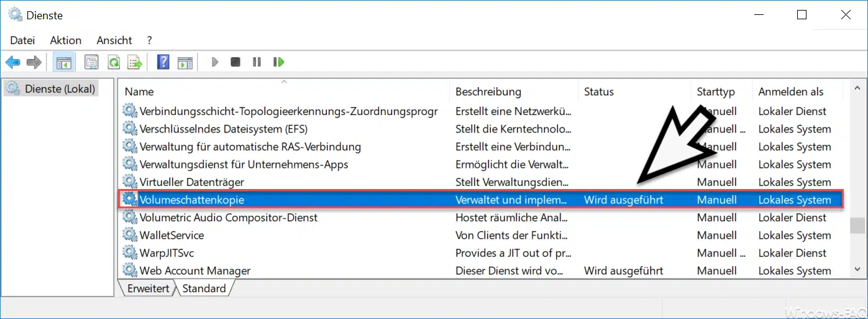The width and height of the screenshot is (868, 319).
Task: Click 'Lokaler Dienst' in Verbindungsschicht row
Action: click(x=792, y=111)
